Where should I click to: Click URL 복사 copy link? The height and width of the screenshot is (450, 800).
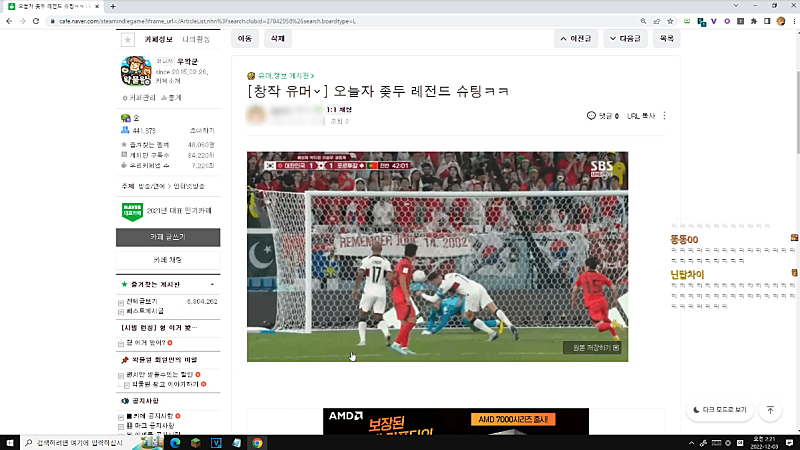641,116
